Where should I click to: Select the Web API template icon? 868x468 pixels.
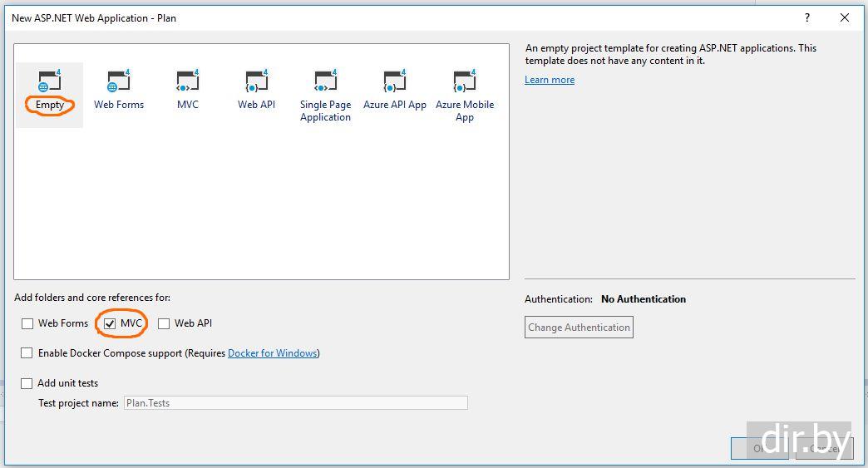pos(256,81)
